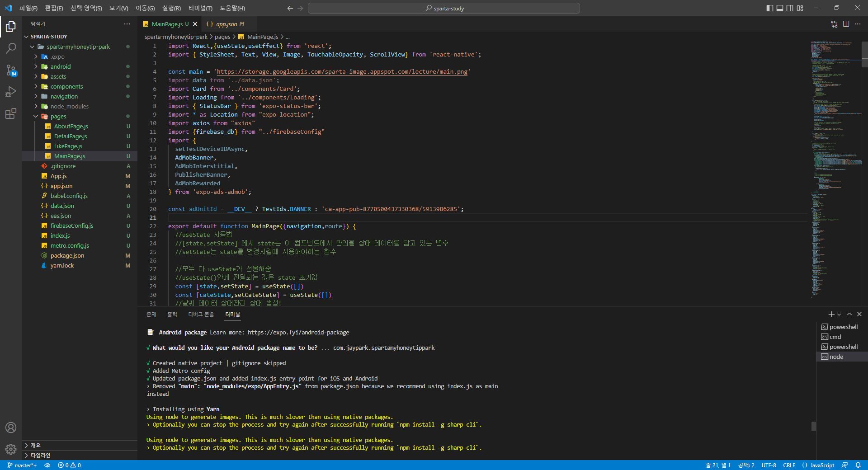This screenshot has width=868, height=470.
Task: Open new terminal profile dropdown arrow
Action: (x=839, y=314)
